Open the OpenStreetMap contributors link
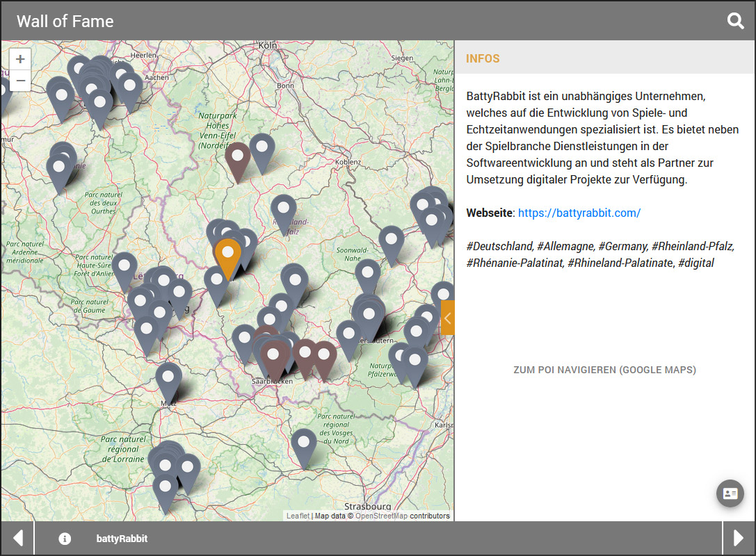Screen dimensions: 756x556 [x=381, y=516]
